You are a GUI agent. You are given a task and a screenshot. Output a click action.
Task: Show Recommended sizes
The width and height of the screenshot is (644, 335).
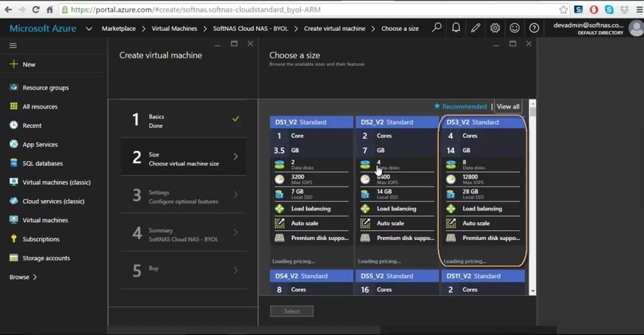tap(460, 106)
